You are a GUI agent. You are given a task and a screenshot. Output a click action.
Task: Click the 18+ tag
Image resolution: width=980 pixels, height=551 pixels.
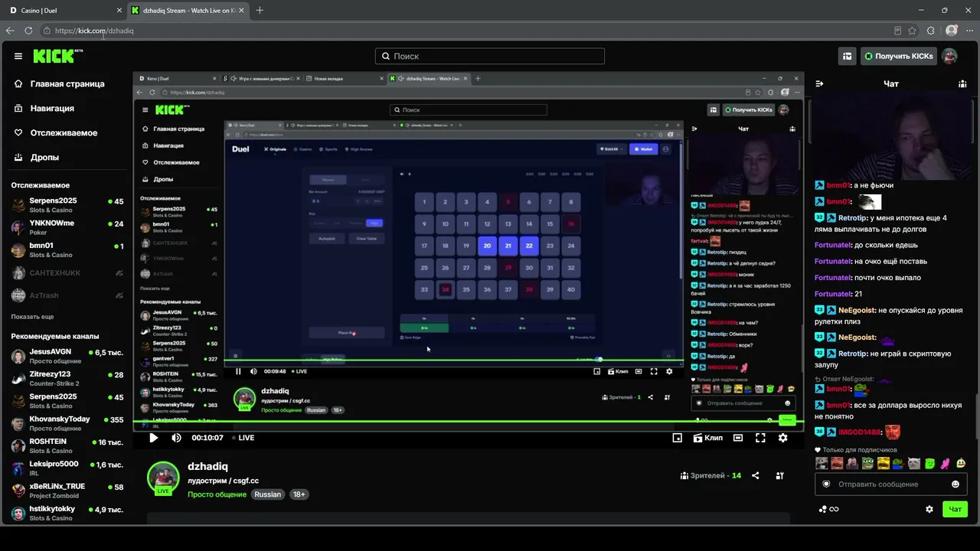pos(299,494)
